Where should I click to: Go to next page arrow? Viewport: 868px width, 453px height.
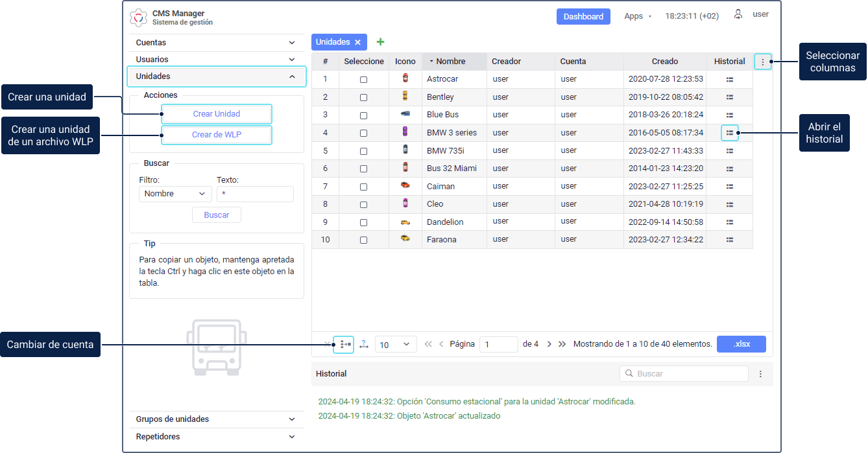coord(549,344)
